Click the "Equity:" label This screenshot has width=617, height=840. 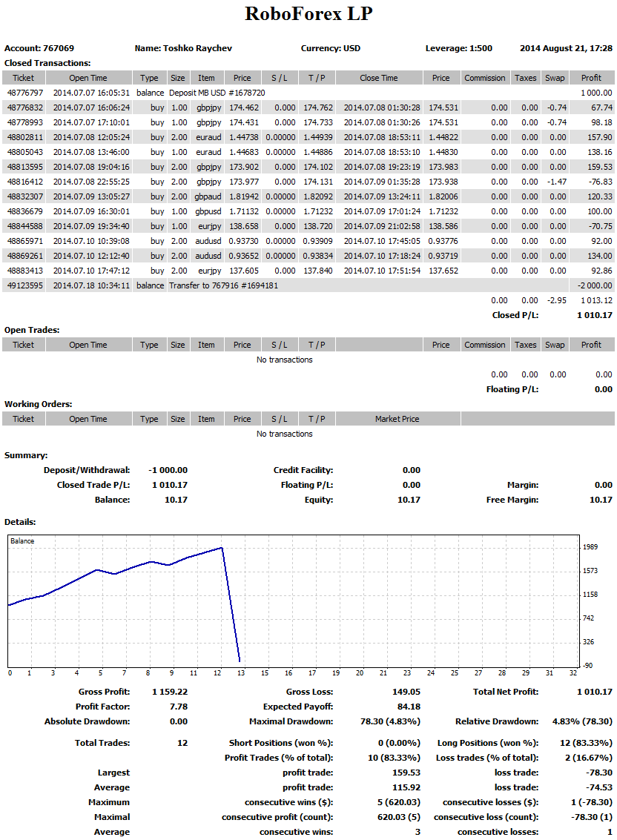pos(319,500)
